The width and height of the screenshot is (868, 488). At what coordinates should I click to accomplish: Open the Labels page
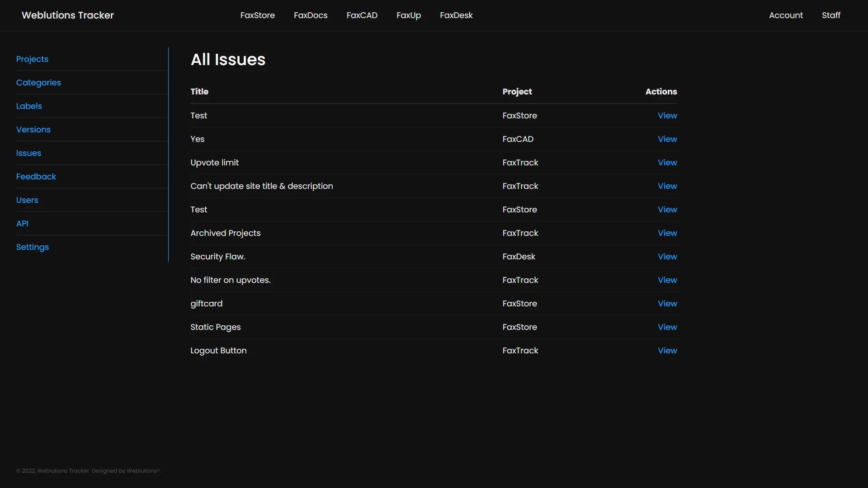click(x=28, y=106)
